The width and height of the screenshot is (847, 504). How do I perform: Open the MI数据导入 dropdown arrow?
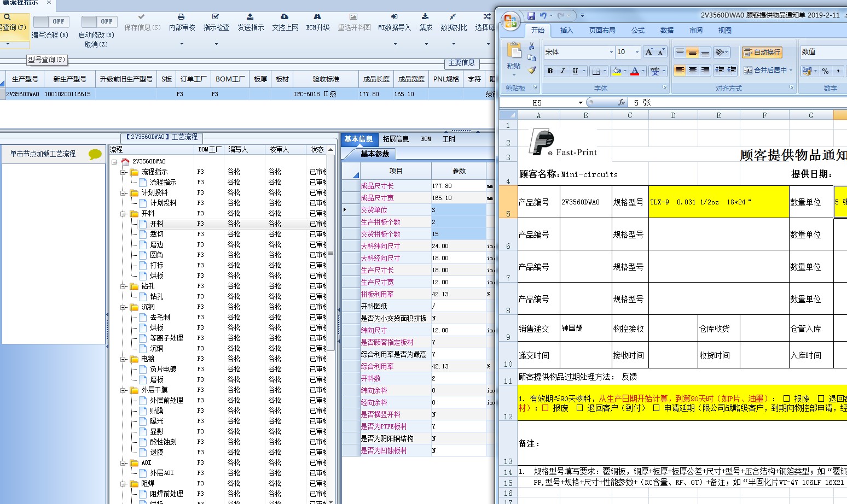point(394,44)
